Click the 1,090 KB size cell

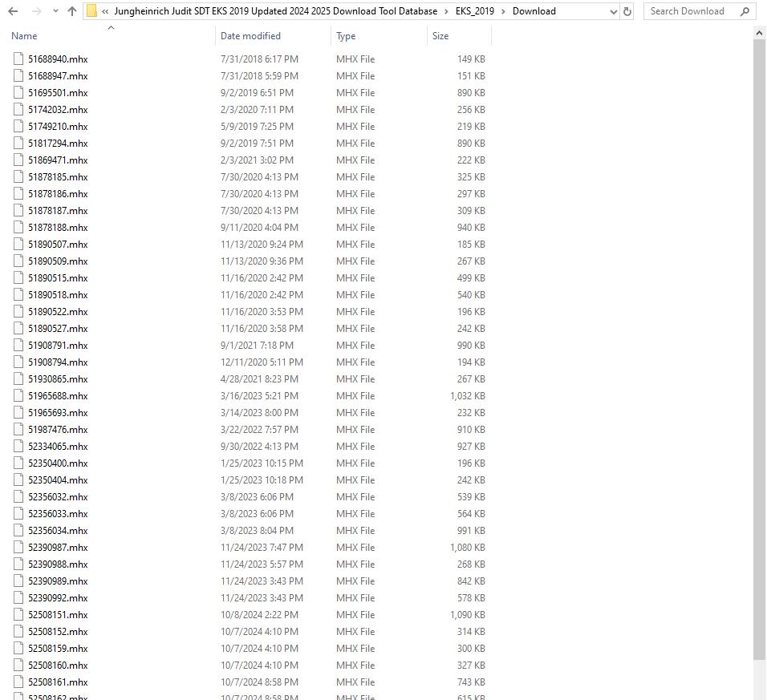tap(468, 614)
